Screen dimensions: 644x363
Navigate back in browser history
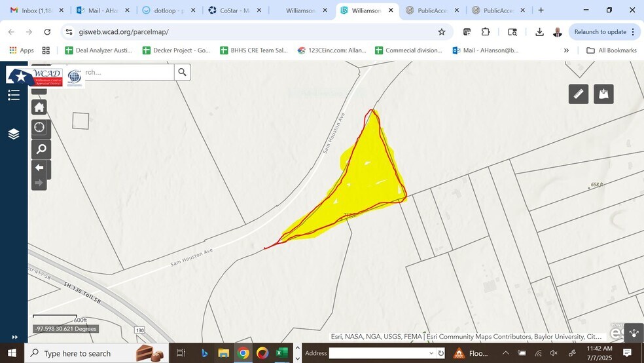(11, 31)
